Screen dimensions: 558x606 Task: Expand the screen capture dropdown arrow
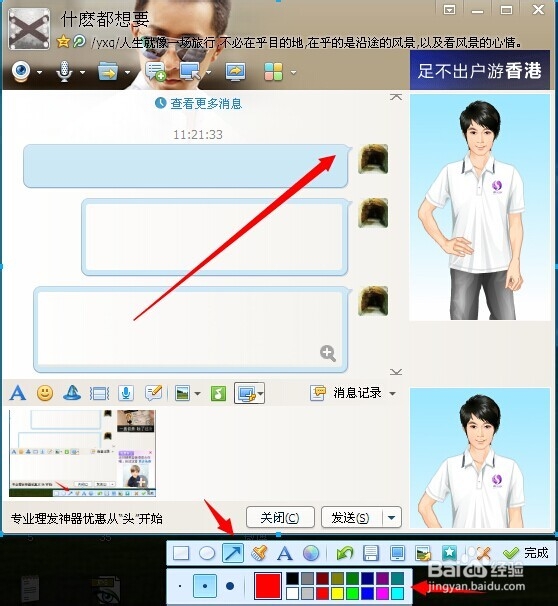260,394
